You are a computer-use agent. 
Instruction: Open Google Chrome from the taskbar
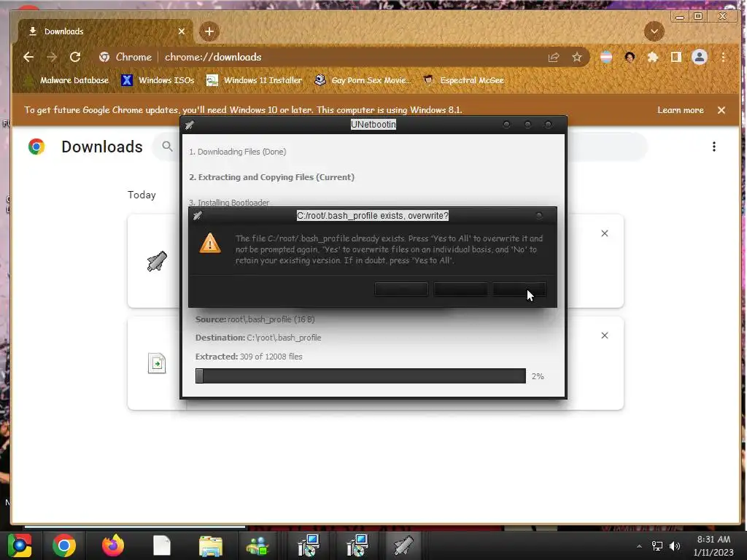64,545
